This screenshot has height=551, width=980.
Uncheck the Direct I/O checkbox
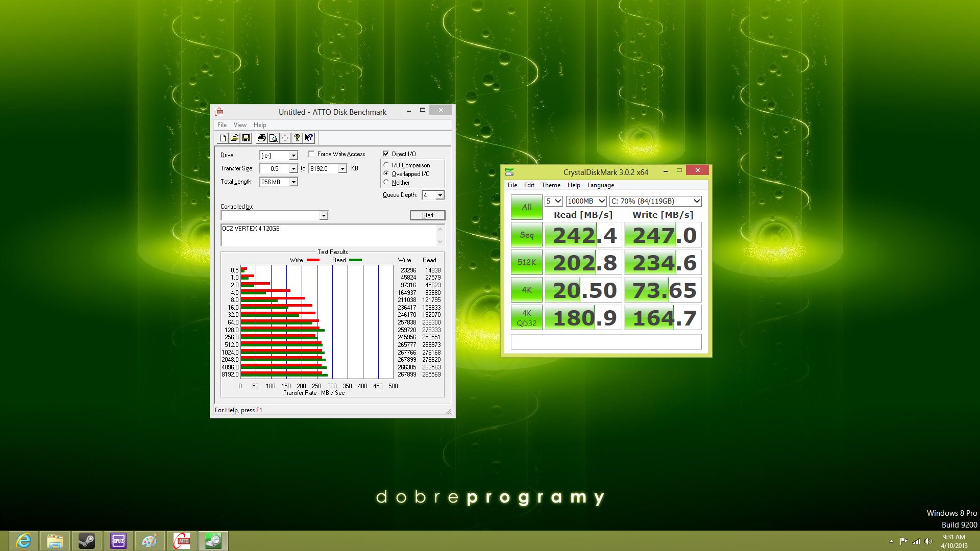click(386, 154)
